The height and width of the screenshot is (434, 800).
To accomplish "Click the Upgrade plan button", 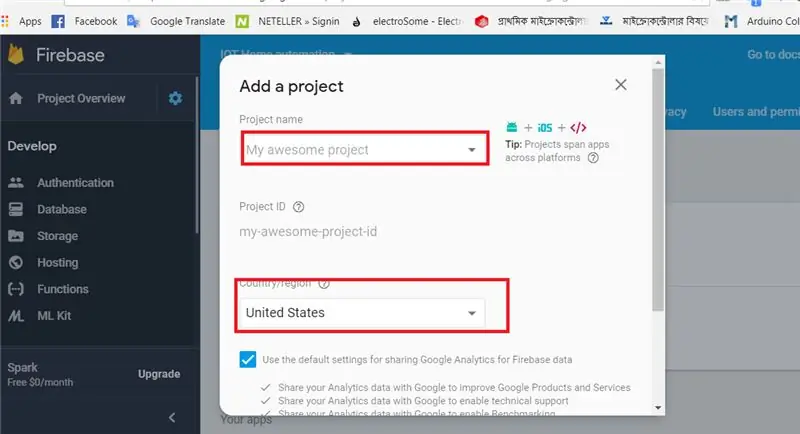I will click(159, 374).
